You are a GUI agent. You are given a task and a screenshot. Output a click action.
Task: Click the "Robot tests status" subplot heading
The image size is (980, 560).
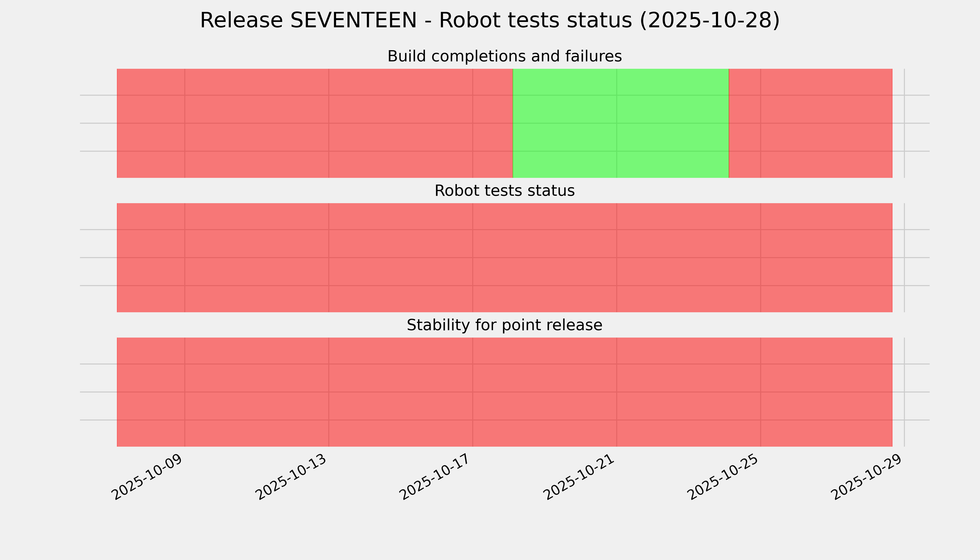click(504, 191)
